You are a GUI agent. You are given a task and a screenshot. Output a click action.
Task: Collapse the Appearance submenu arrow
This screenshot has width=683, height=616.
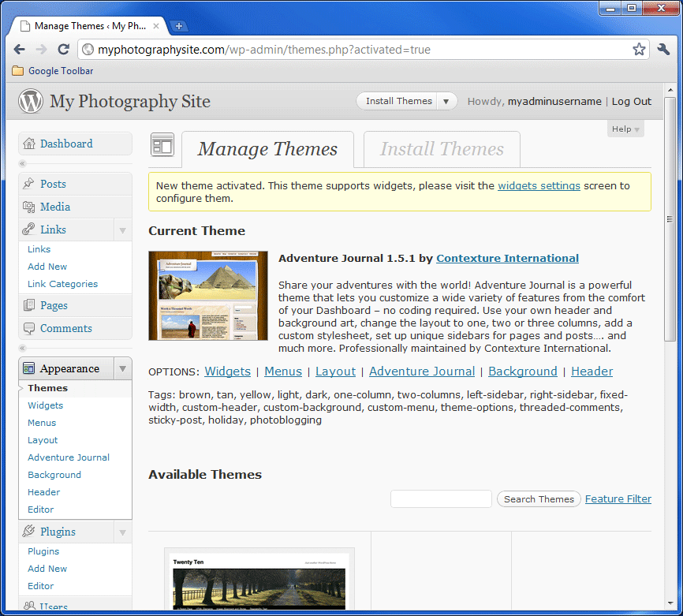pyautogui.click(x=123, y=368)
